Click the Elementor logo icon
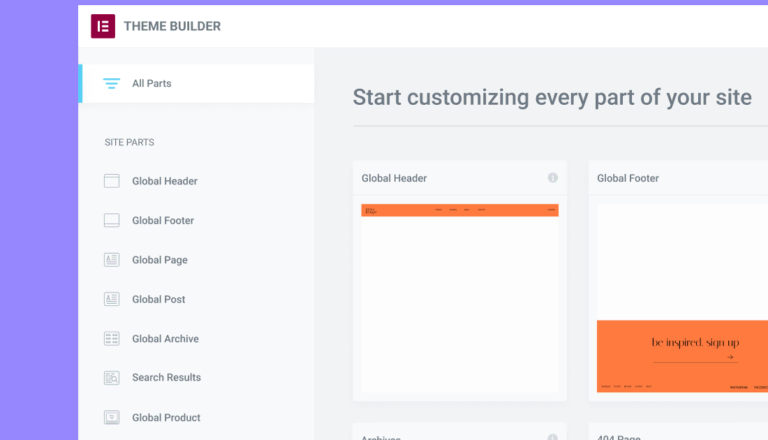This screenshot has height=440, width=768. [x=103, y=26]
